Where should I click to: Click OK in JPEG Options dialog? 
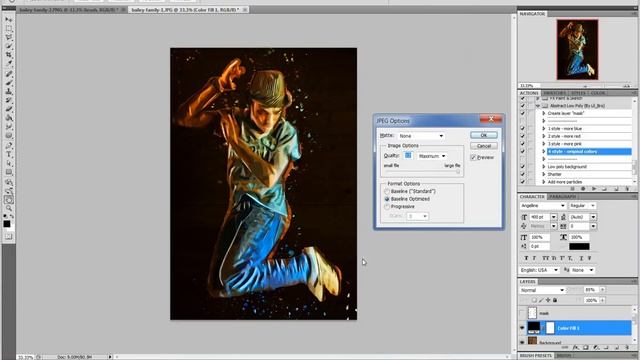pyautogui.click(x=484, y=135)
